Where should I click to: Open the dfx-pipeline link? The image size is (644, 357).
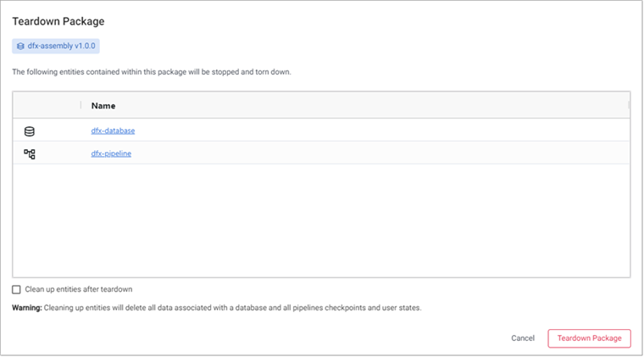click(111, 153)
